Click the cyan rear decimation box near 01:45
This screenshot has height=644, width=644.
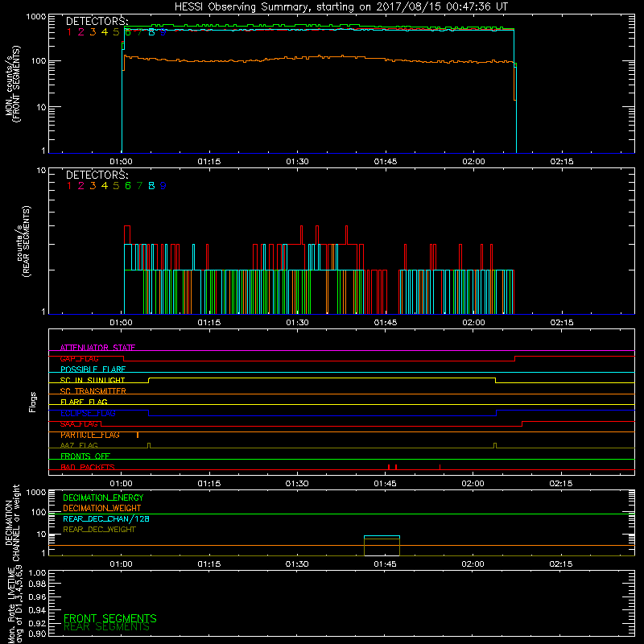coord(382,536)
